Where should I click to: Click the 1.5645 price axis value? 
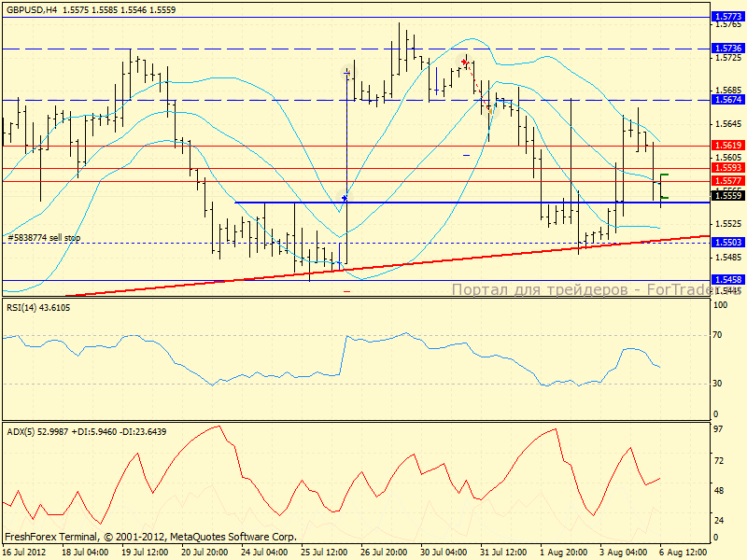click(728, 124)
